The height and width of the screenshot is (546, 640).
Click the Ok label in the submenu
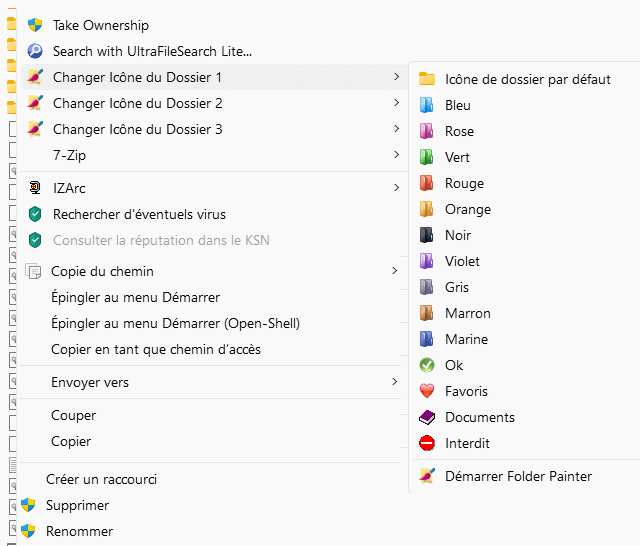[x=454, y=365]
